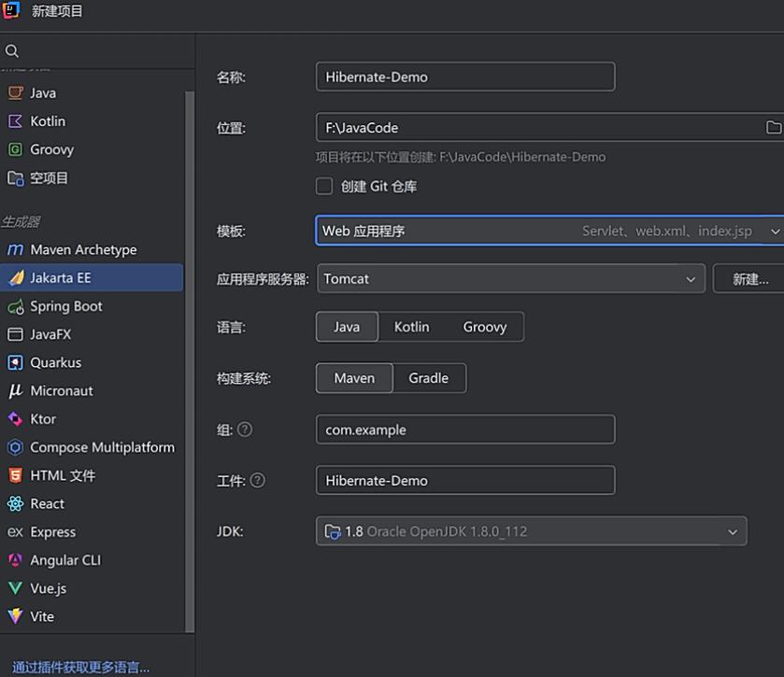784x677 pixels.
Task: Select the Quarkus list entry
Action: click(92, 362)
